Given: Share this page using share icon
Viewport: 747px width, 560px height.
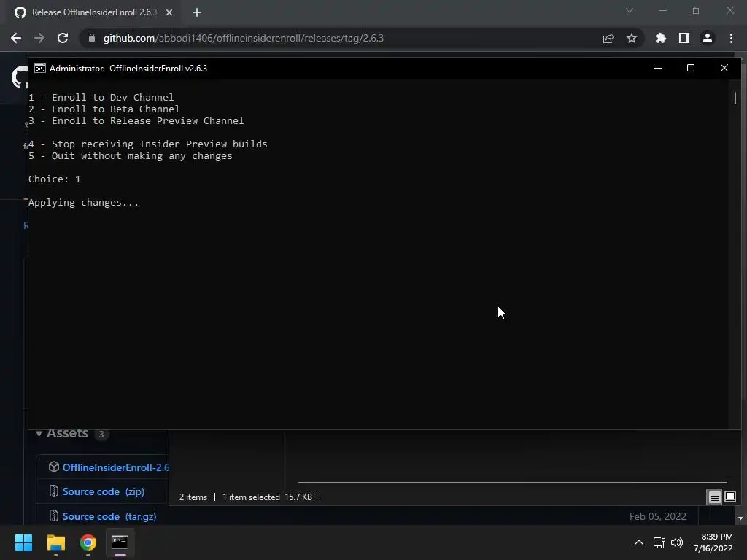Looking at the screenshot, I should point(608,38).
